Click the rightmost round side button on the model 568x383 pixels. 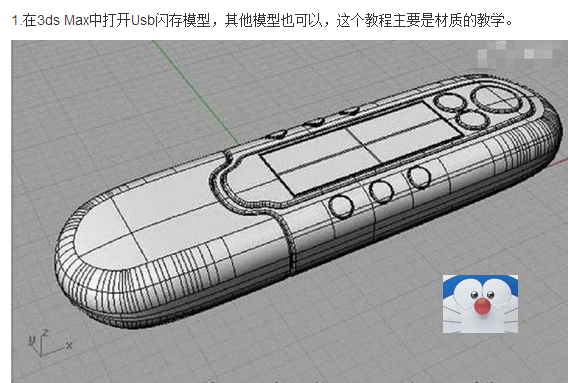click(419, 177)
